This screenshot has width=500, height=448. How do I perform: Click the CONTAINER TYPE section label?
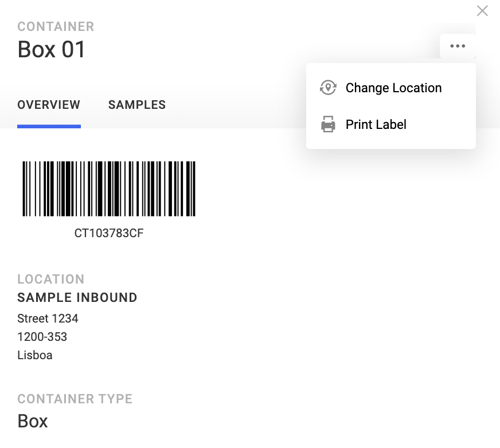pyautogui.click(x=75, y=399)
